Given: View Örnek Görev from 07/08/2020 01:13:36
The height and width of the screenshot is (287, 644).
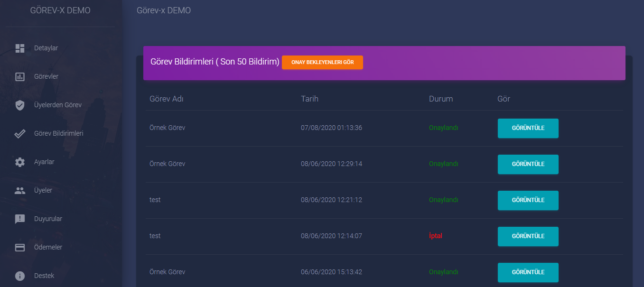Looking at the screenshot, I should click(x=528, y=128).
